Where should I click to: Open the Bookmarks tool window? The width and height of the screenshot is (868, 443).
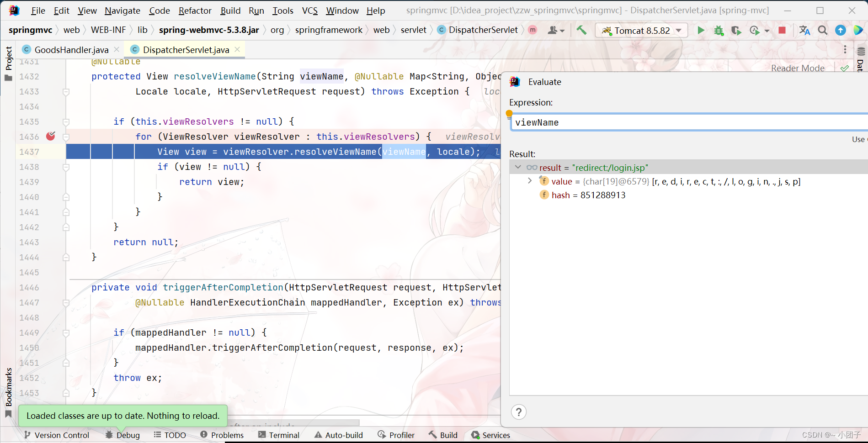[8, 392]
